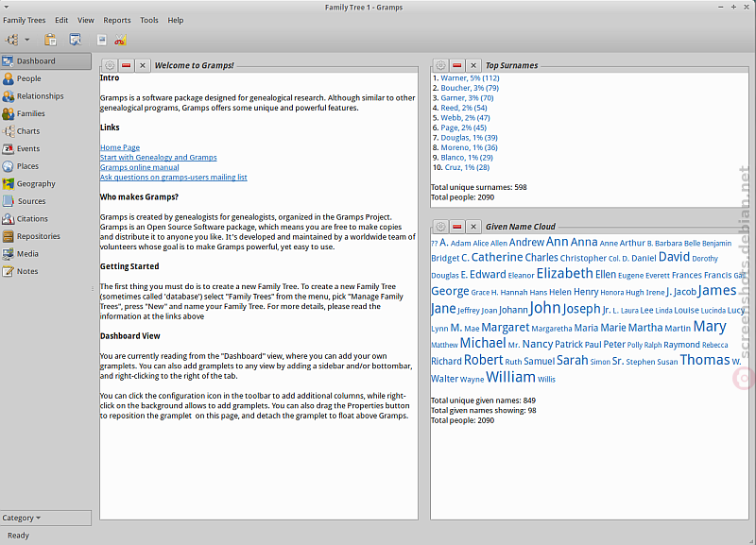Go to the Families view
This screenshot has height=545, width=756.
click(45, 113)
